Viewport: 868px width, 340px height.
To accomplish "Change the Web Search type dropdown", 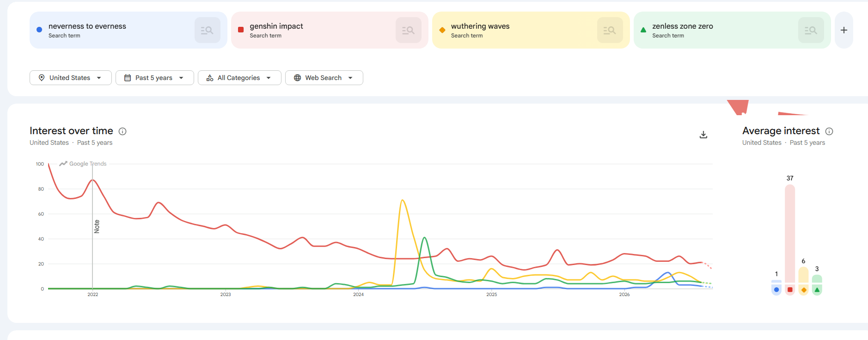I will point(324,78).
